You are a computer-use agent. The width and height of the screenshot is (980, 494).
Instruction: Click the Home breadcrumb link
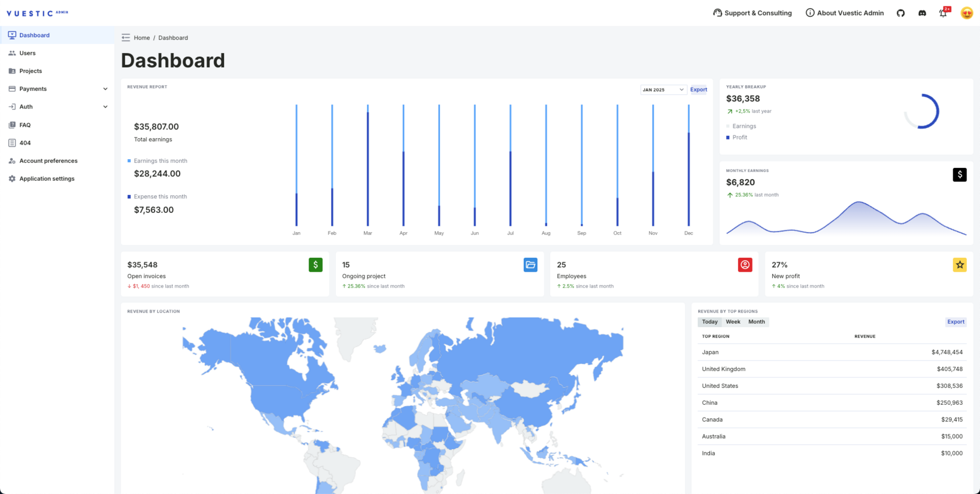(142, 38)
